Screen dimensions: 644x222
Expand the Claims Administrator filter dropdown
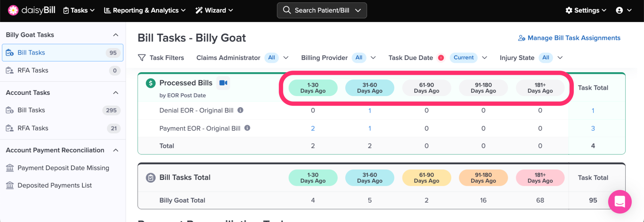[x=286, y=58]
